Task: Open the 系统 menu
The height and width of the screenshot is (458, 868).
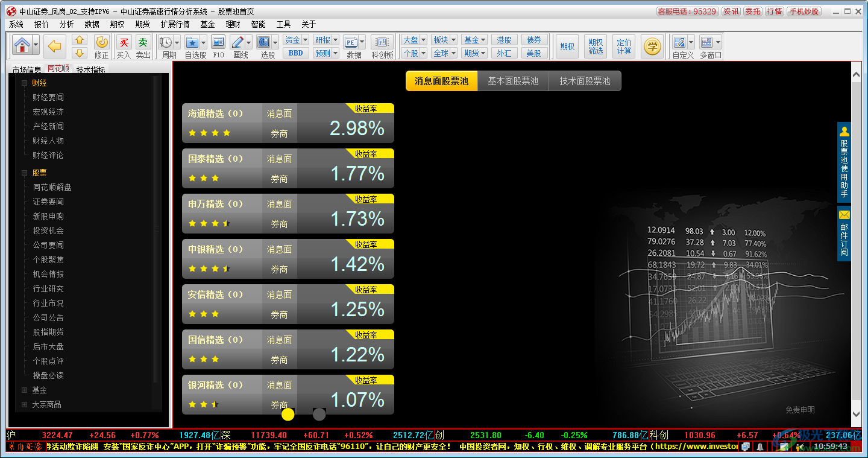Action: [x=16, y=24]
